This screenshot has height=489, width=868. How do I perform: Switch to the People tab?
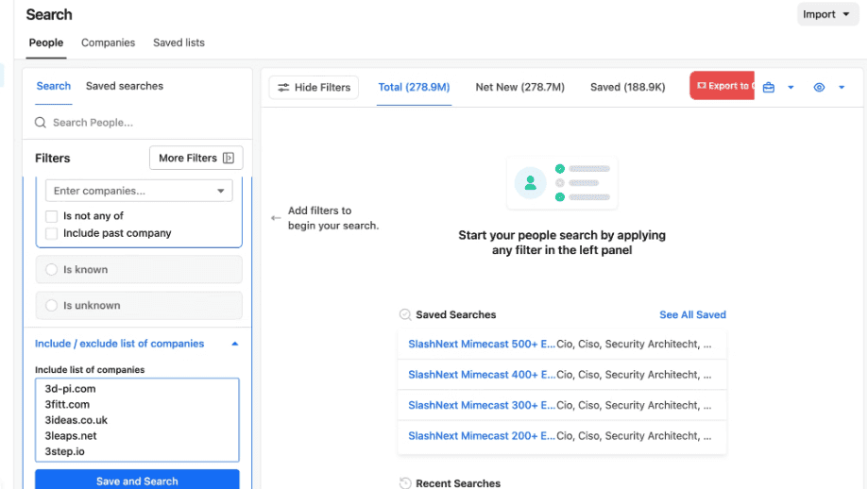click(x=46, y=42)
